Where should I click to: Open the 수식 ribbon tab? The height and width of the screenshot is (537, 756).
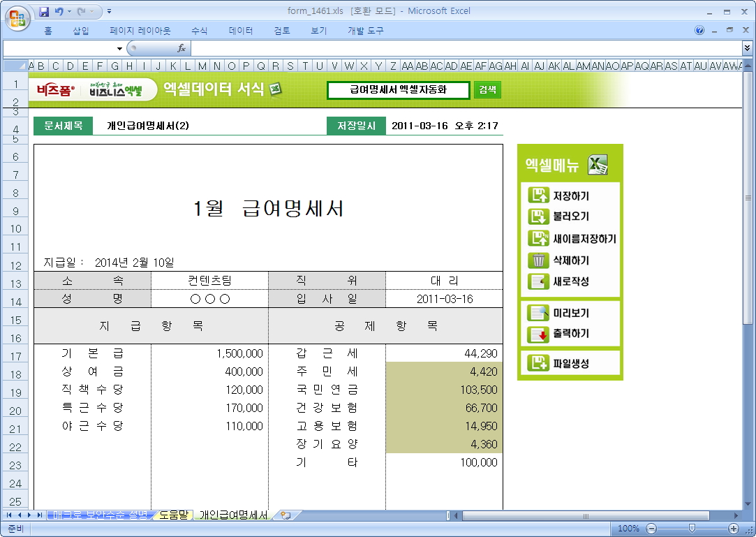(x=199, y=31)
